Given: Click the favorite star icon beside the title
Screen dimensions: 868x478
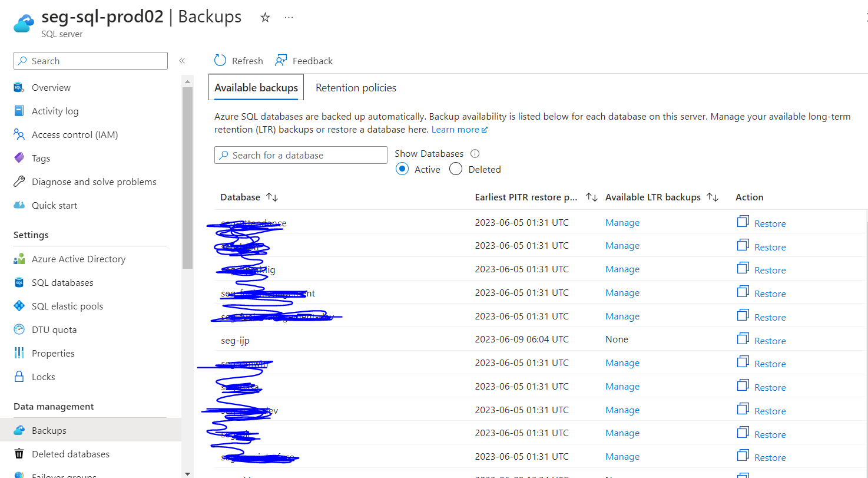Looking at the screenshot, I should pos(265,18).
